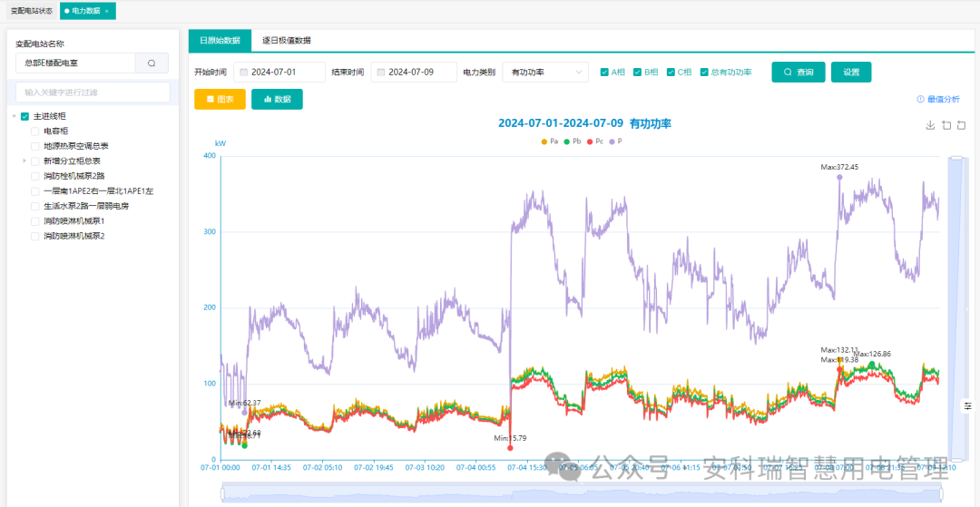The width and height of the screenshot is (980, 507).
Task: Focus the 输入关键字进行过滤 filter box
Action: pos(93,93)
